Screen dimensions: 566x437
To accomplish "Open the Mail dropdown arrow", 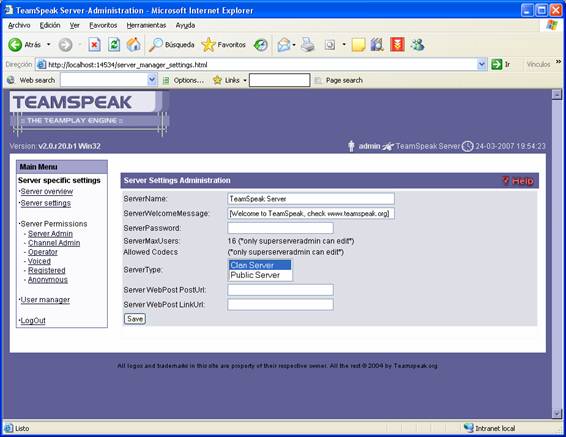I will click(x=294, y=45).
